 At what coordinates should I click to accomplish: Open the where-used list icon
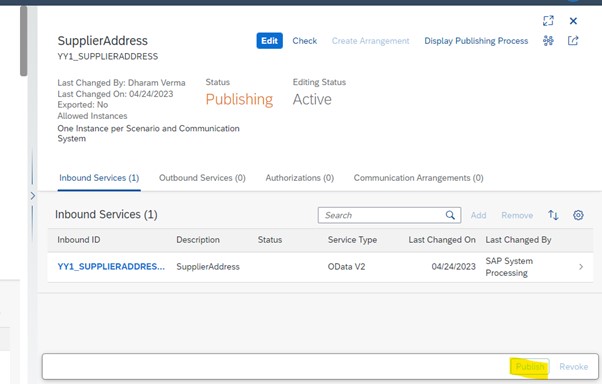pyautogui.click(x=548, y=41)
